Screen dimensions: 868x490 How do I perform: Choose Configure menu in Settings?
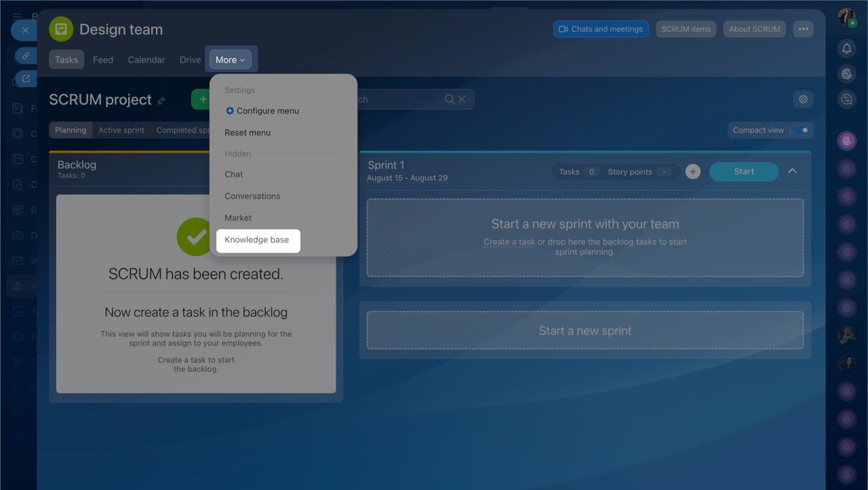tap(267, 111)
